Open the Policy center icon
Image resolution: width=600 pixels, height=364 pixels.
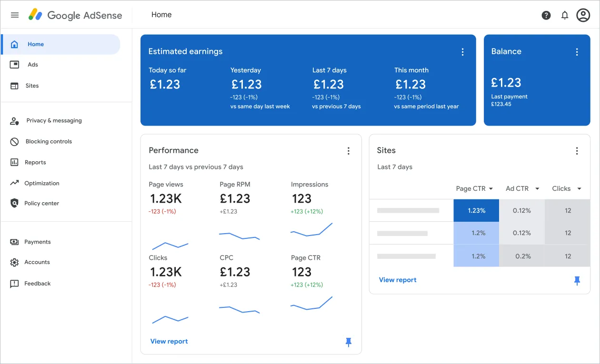pos(14,203)
